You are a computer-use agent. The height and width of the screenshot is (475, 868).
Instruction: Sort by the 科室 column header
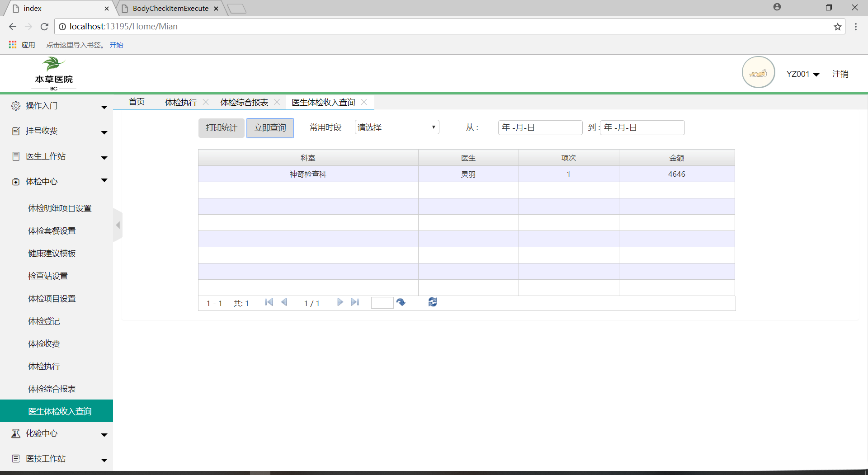[308, 158]
